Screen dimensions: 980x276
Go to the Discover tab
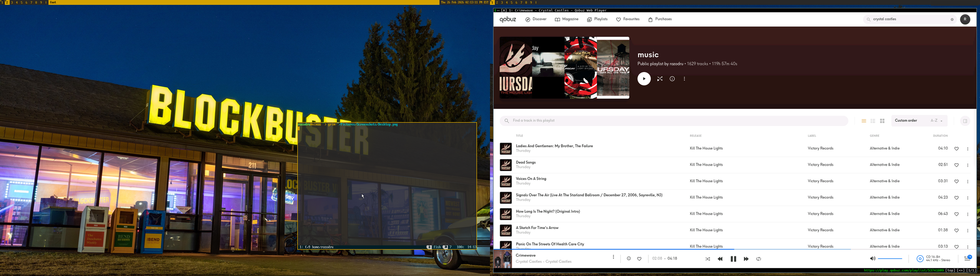click(x=536, y=19)
